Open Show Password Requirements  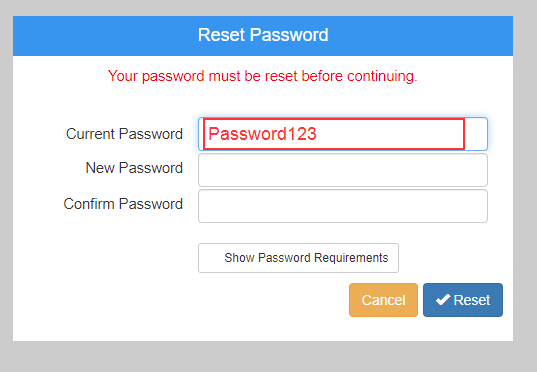[298, 258]
